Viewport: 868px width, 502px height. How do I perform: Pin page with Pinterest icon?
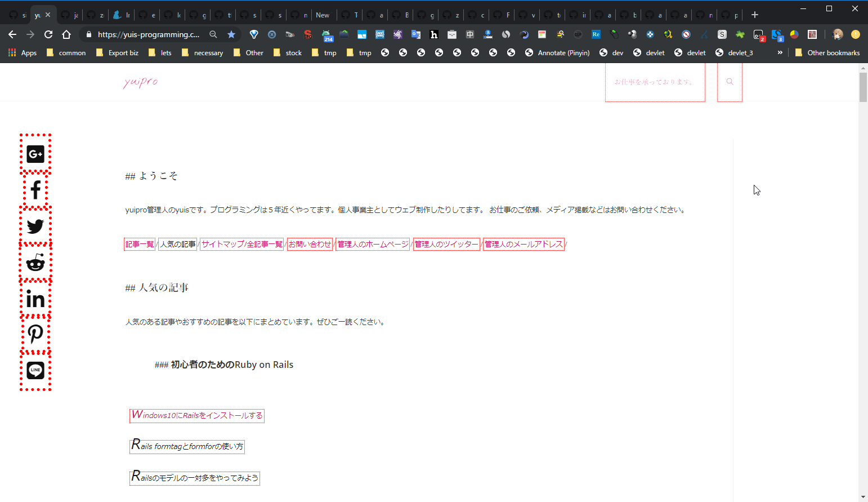click(35, 334)
